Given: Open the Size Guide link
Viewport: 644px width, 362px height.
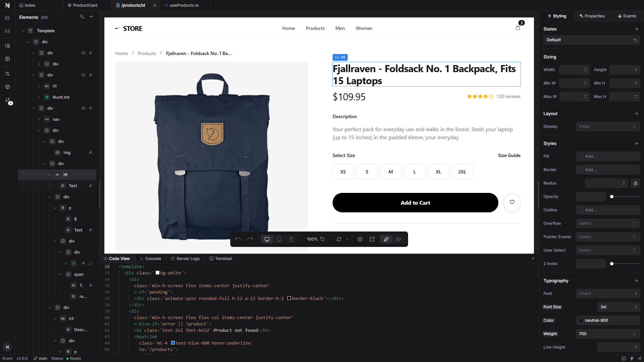Looking at the screenshot, I should point(509,155).
